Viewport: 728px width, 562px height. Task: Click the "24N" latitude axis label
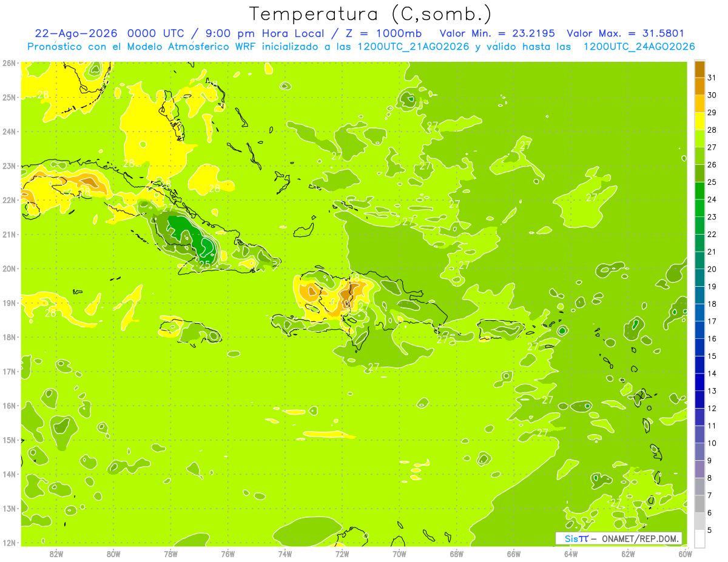pos(9,132)
